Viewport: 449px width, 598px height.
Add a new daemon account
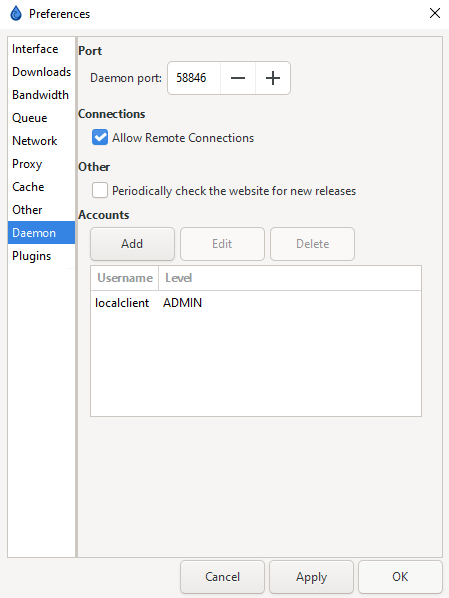click(x=132, y=244)
